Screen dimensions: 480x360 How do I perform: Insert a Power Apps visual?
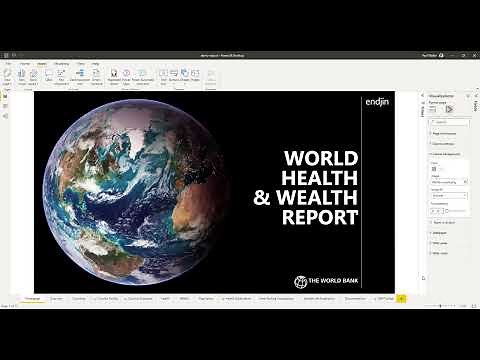(126, 77)
